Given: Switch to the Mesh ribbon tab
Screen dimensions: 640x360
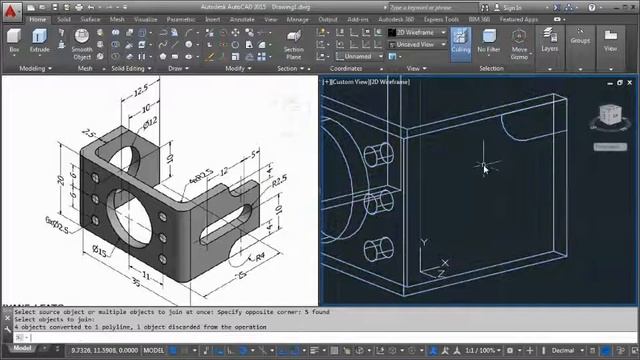Looking at the screenshot, I should click(117, 19).
